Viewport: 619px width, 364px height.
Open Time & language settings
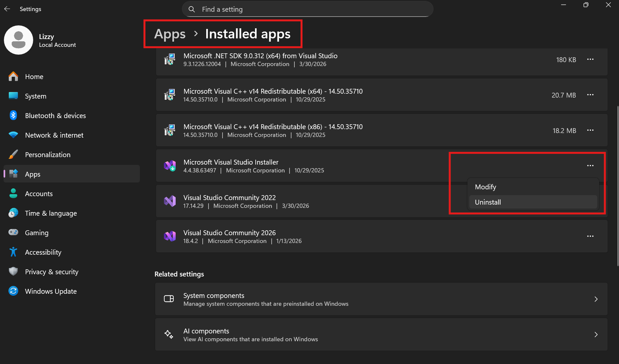[72, 213]
